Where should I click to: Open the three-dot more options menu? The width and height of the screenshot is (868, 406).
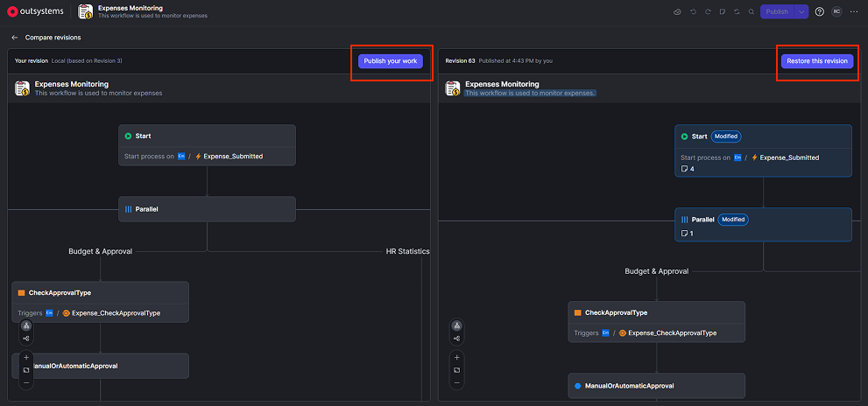[x=856, y=11]
